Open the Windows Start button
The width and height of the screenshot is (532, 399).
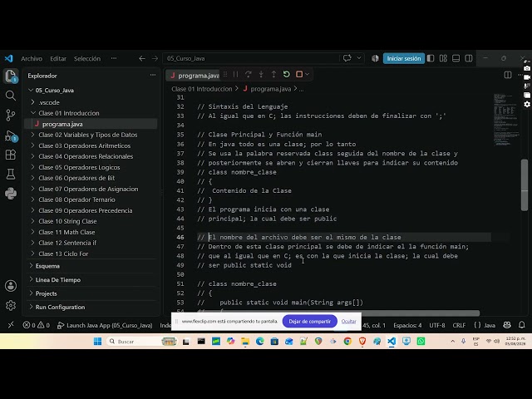pos(97,342)
